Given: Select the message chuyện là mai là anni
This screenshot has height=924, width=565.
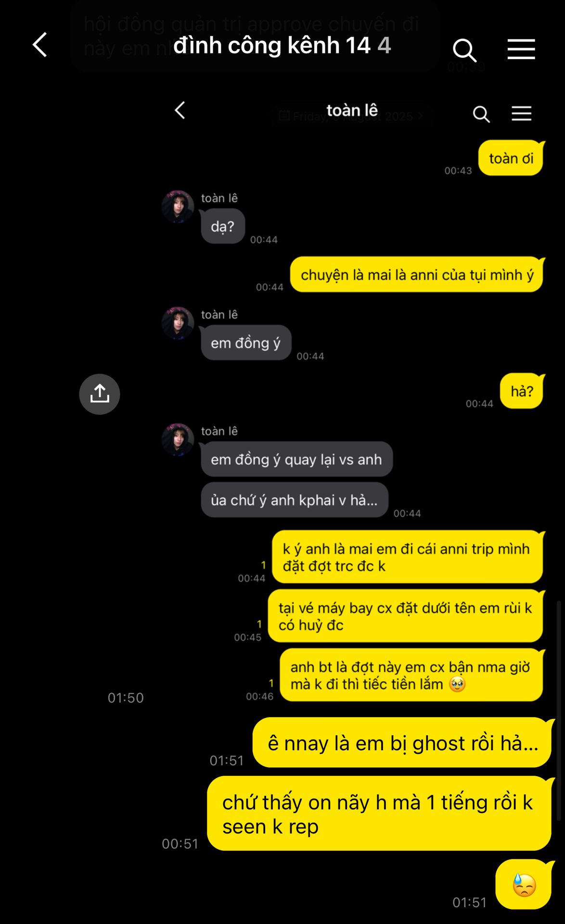Looking at the screenshot, I should (417, 274).
